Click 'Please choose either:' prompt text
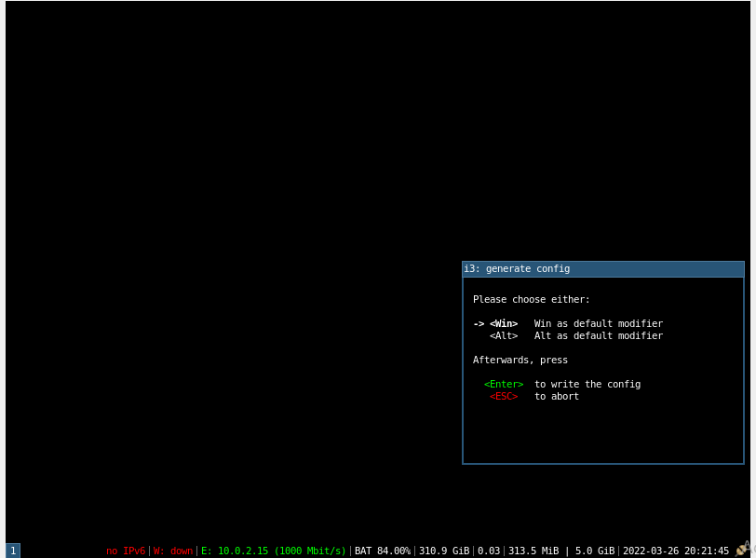This screenshot has height=558, width=756. pos(531,300)
